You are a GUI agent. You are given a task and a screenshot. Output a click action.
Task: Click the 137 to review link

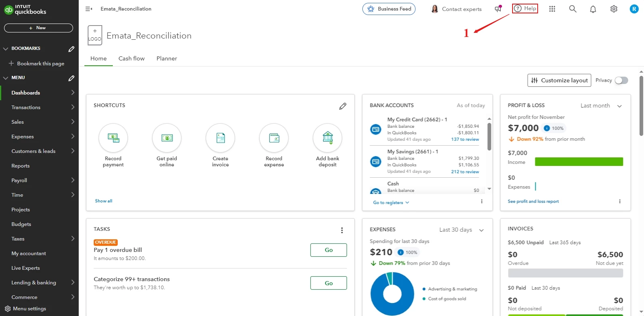[465, 140]
